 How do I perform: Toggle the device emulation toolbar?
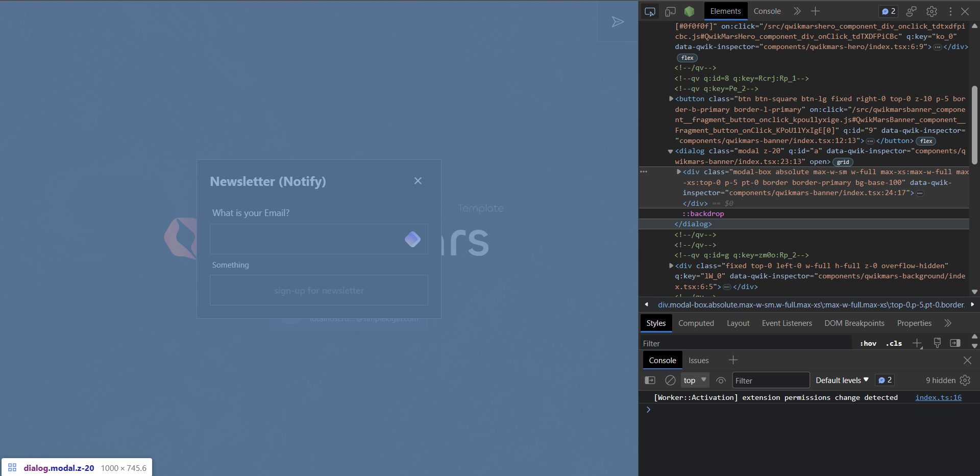click(x=670, y=11)
